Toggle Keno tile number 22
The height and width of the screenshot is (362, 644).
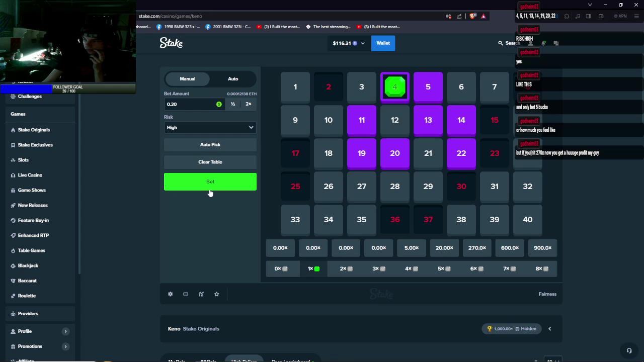click(x=461, y=153)
